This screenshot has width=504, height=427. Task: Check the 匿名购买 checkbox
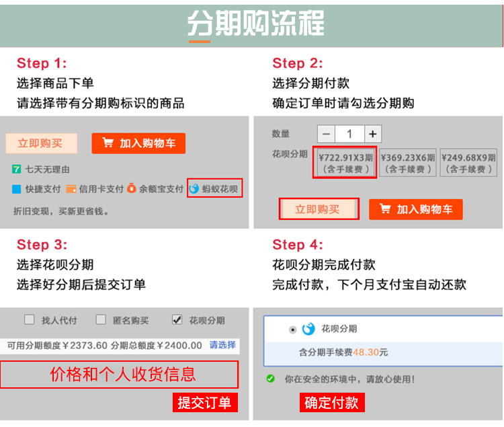click(x=101, y=319)
